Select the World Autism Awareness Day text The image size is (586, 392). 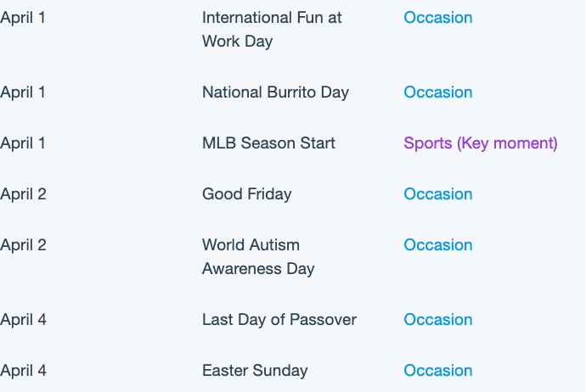coord(258,257)
